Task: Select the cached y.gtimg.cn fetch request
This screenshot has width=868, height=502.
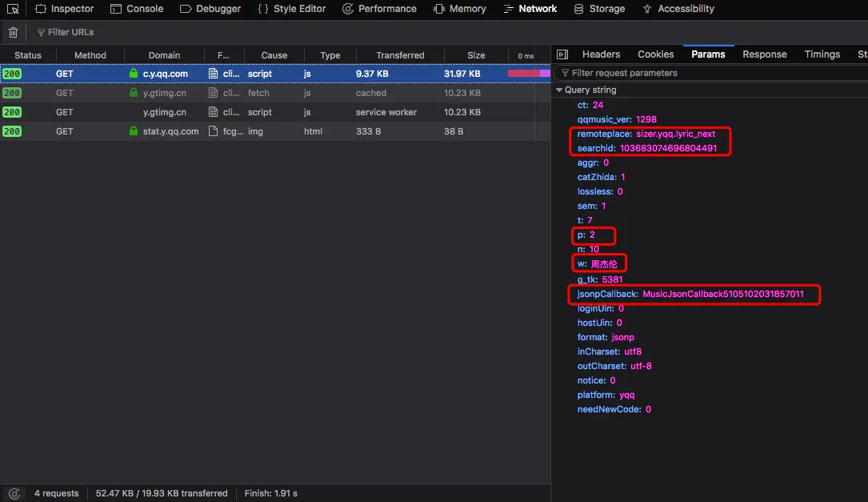Action: (275, 93)
